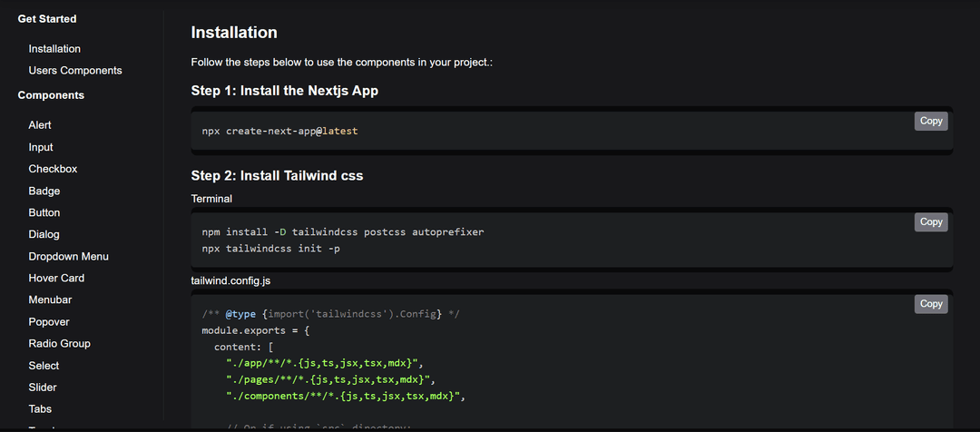This screenshot has width=980, height=432.
Task: Go to the Slider component
Action: pyautogui.click(x=43, y=388)
